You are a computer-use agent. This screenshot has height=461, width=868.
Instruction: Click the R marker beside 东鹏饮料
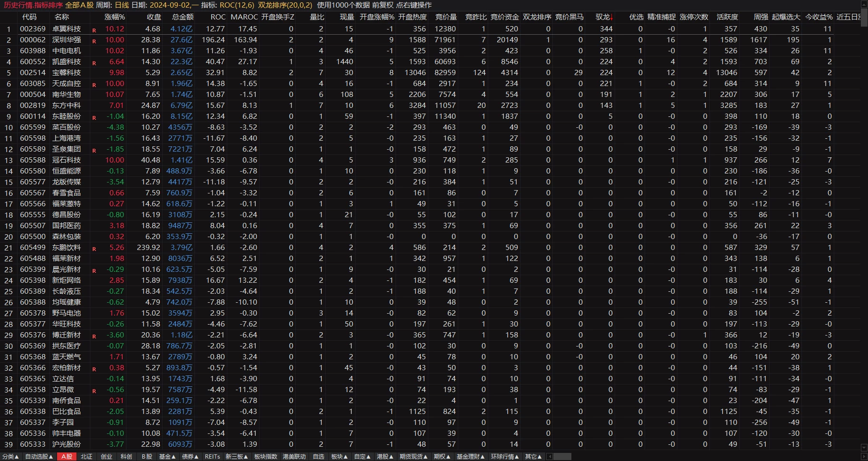[94, 249]
